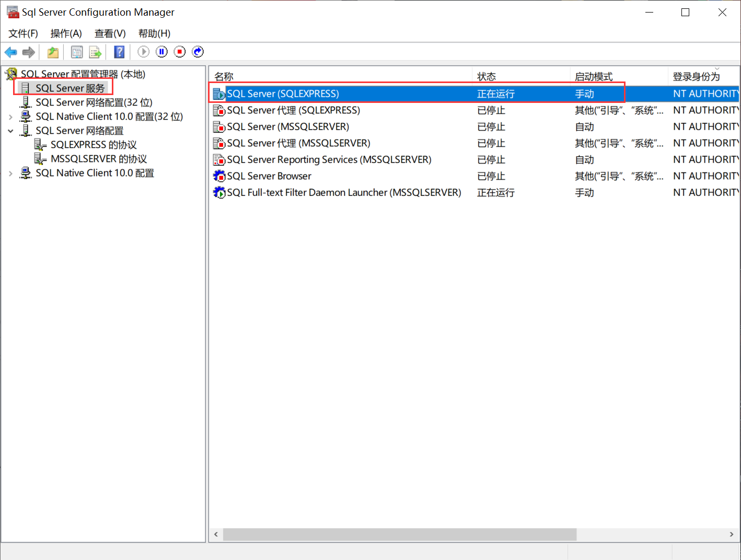Collapse the SQL Server 网络配置 node
741x560 pixels.
click(10, 131)
